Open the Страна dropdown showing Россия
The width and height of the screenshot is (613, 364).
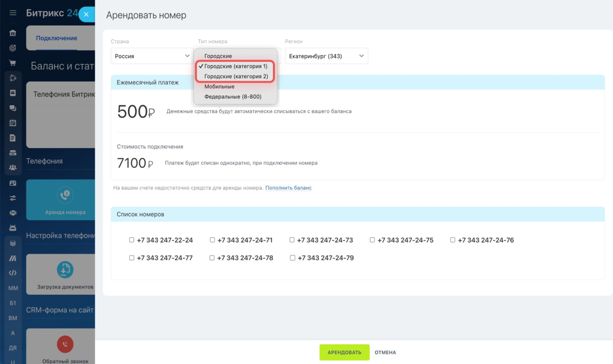[152, 56]
